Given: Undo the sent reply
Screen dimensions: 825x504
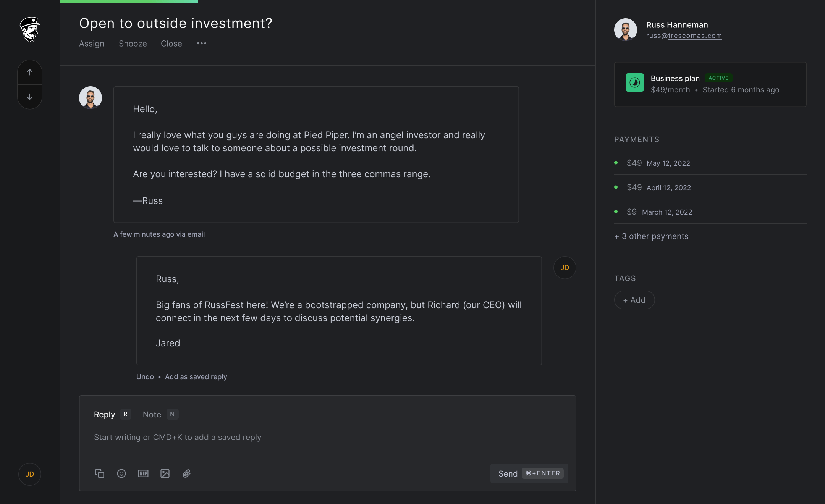Looking at the screenshot, I should point(145,377).
